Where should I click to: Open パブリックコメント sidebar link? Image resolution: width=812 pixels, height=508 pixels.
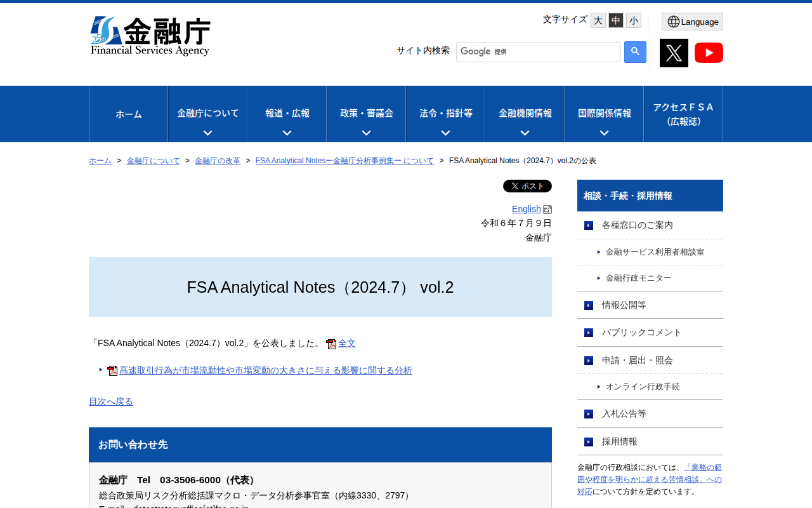click(x=642, y=332)
